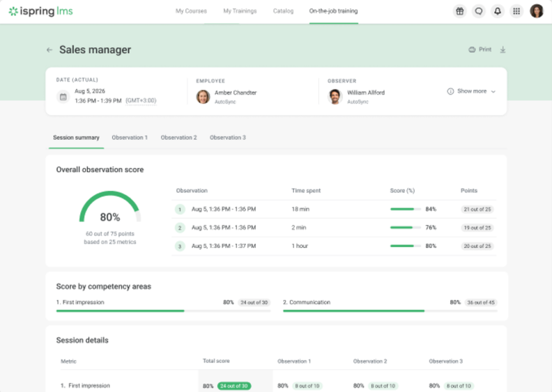
Task: Click the 76% score progress bar
Action: click(405, 228)
